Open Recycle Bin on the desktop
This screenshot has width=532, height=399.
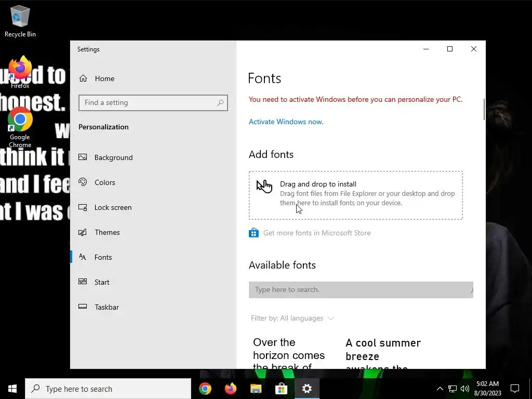(x=20, y=21)
